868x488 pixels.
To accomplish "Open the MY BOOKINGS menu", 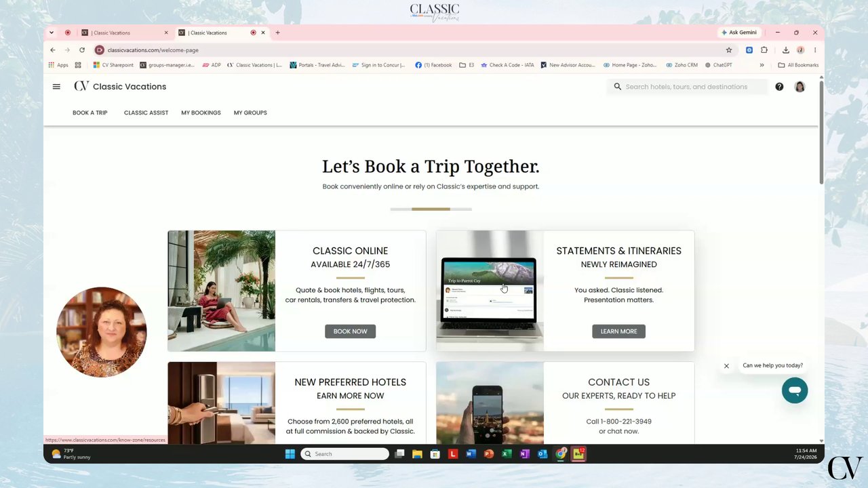I will [x=201, y=113].
